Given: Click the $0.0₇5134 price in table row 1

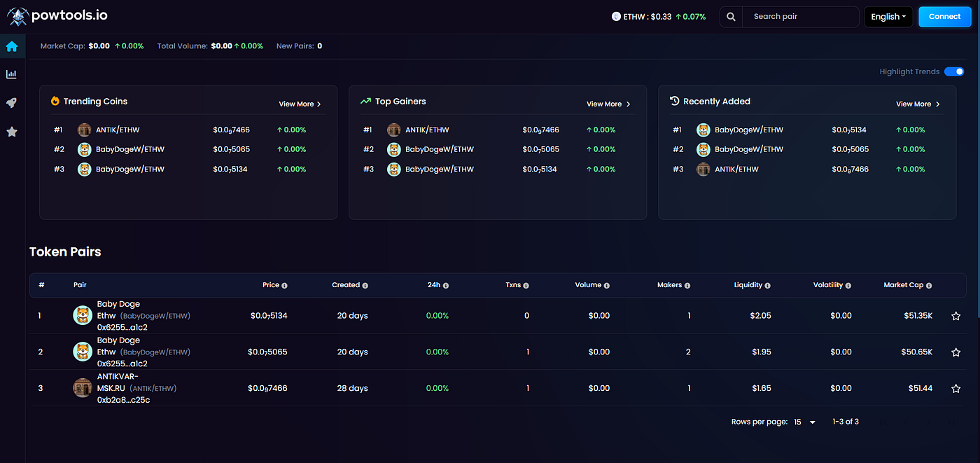Looking at the screenshot, I should (269, 316).
